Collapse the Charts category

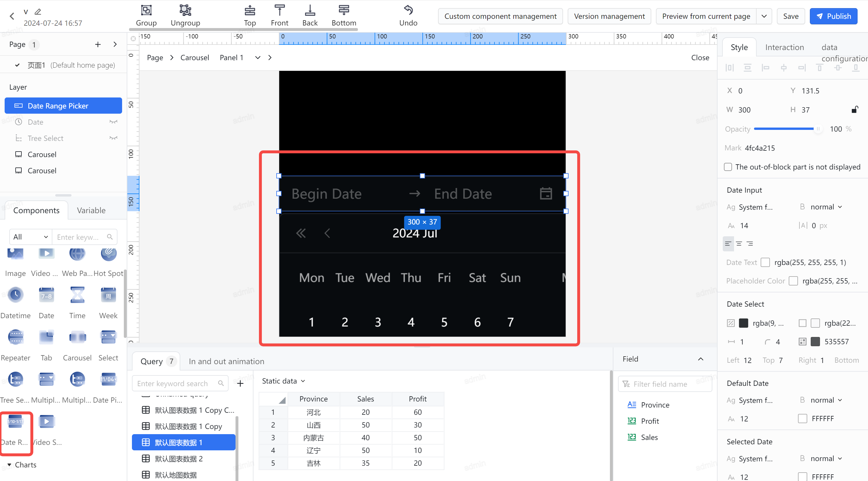tap(9, 465)
